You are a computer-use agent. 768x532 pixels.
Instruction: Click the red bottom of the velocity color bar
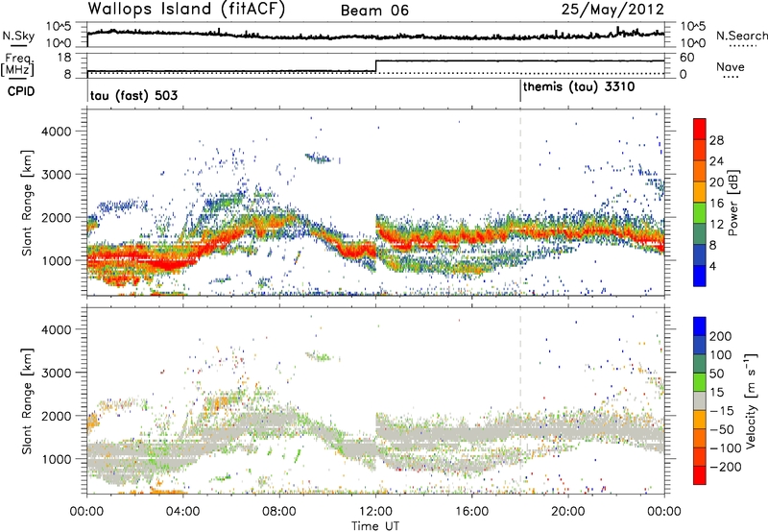pyautogui.click(x=700, y=475)
